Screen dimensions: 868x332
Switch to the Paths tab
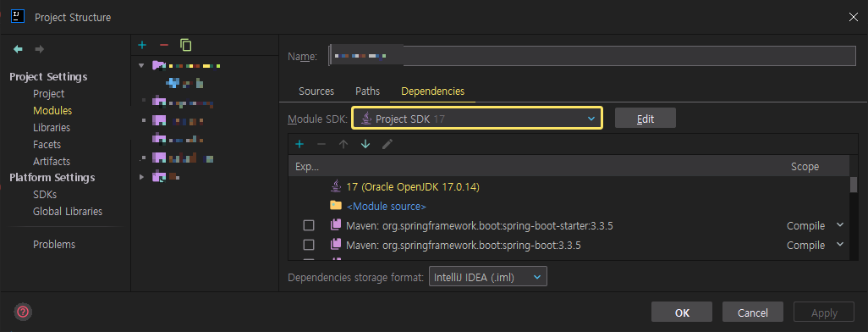pyautogui.click(x=367, y=91)
